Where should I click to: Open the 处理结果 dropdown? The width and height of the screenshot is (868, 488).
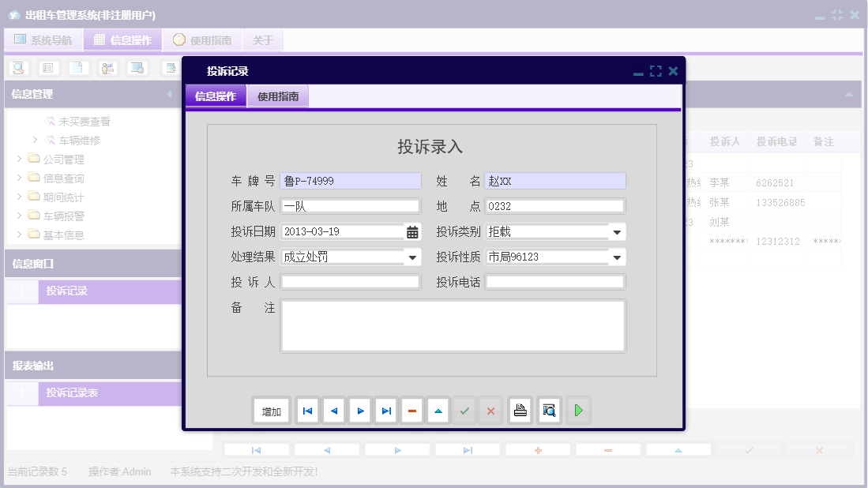[x=411, y=256]
